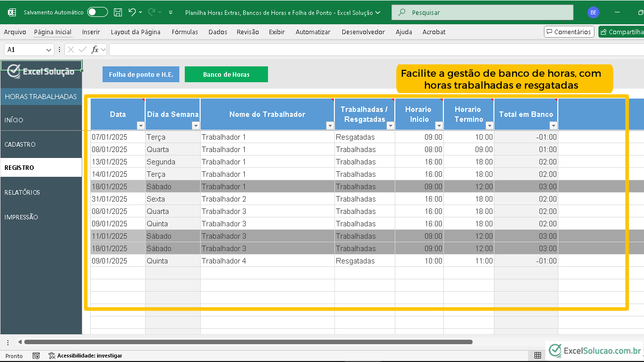Screen dimensions: 644x362
Task: Go to RELATÓRIOS in the sidebar
Action: [22, 192]
